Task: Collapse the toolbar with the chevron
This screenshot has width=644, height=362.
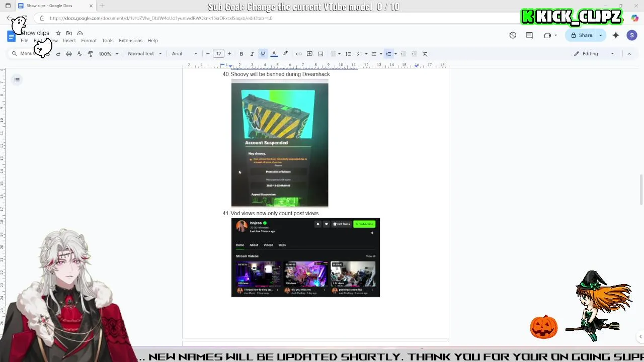Action: point(629,54)
